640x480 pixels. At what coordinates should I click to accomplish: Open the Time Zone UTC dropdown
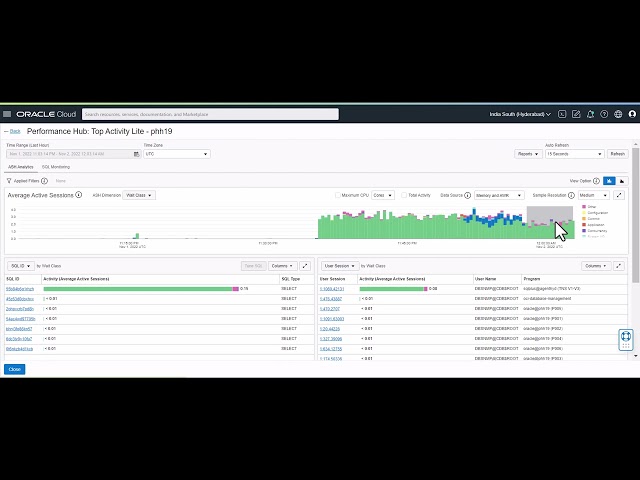click(177, 154)
